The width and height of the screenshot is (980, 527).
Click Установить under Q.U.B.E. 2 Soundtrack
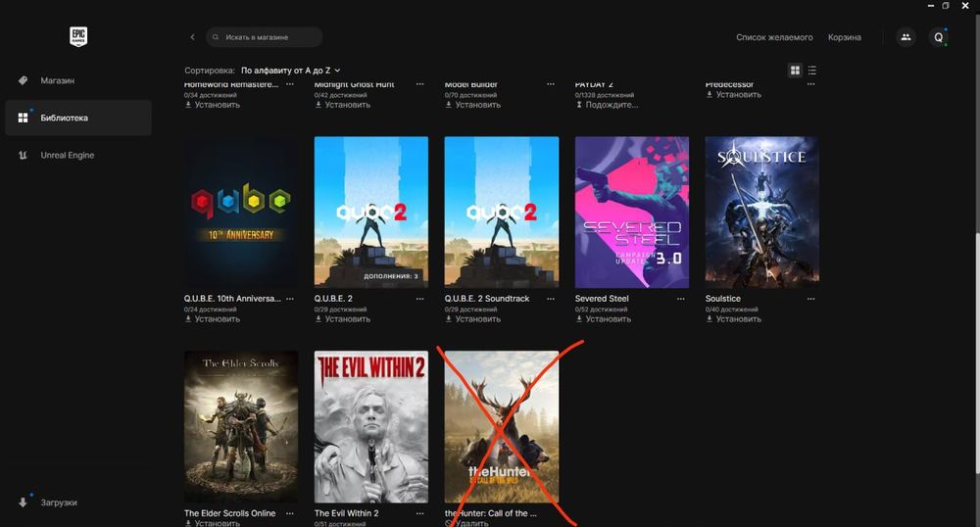click(x=473, y=319)
